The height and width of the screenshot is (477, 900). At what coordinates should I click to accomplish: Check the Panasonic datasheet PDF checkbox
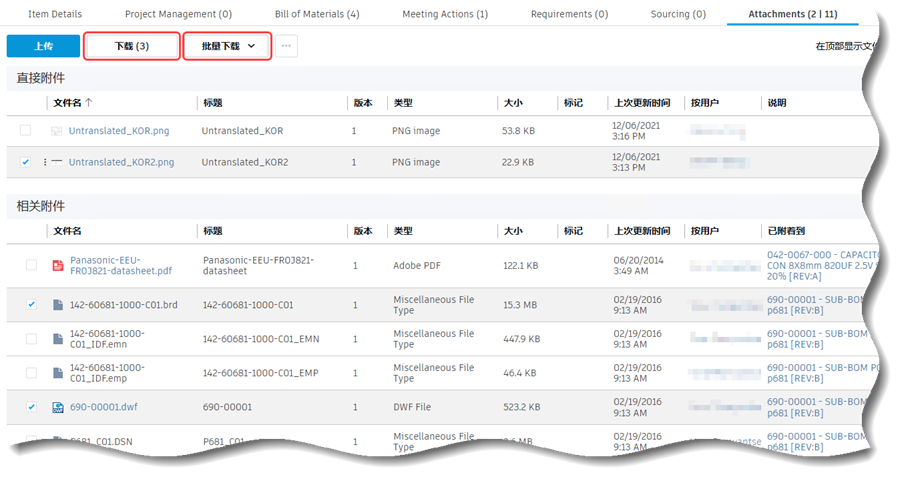[x=31, y=265]
